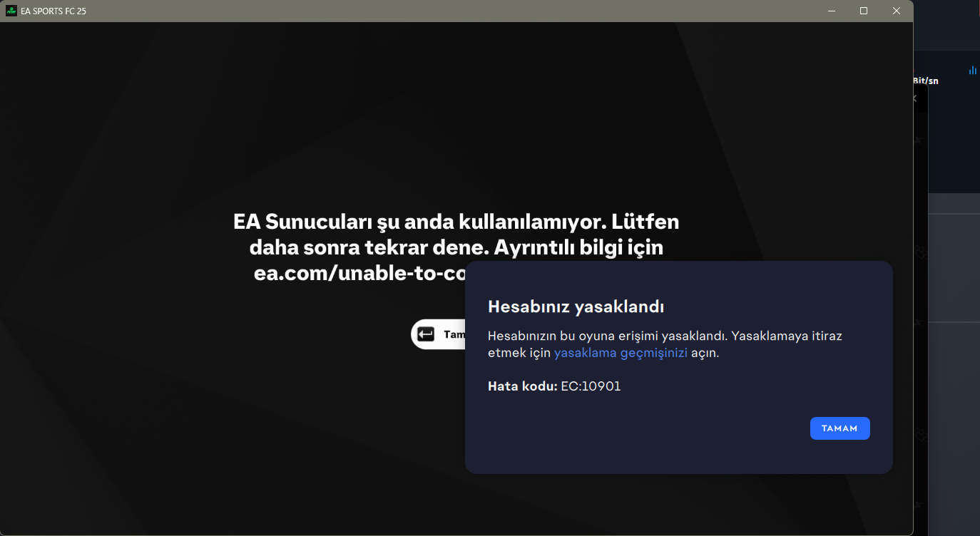Click the Hesabınız yasaklandı heading
The image size is (980, 536).
[x=576, y=307]
